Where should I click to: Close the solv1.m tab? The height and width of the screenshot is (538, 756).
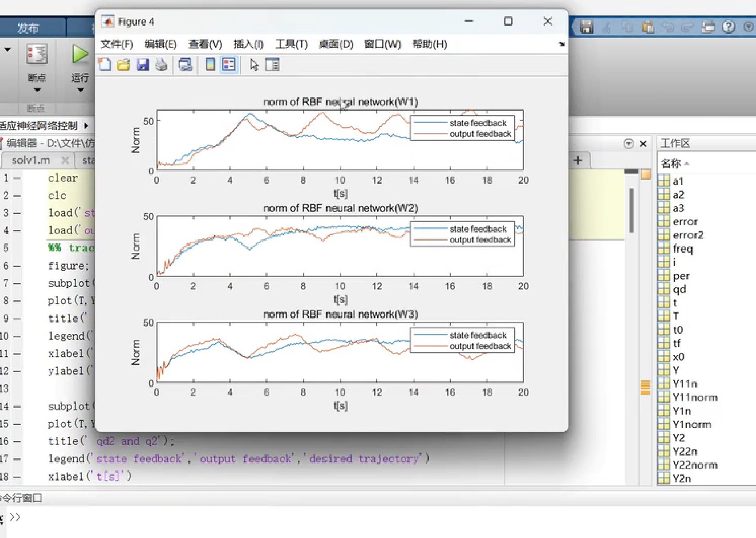(65, 160)
